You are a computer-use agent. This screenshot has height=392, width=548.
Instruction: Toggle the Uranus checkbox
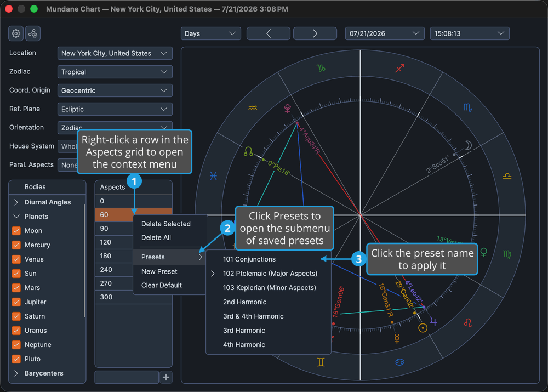click(x=16, y=331)
